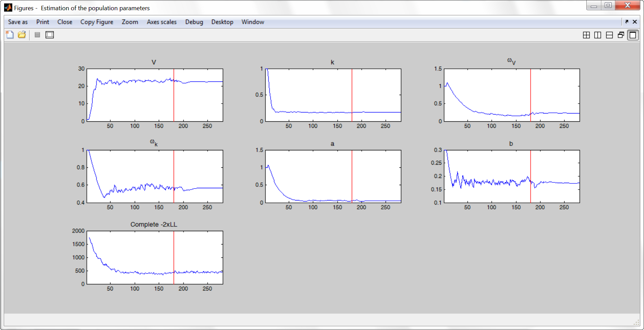Click Save as to export the figure
The height and width of the screenshot is (330, 644).
[x=17, y=22]
